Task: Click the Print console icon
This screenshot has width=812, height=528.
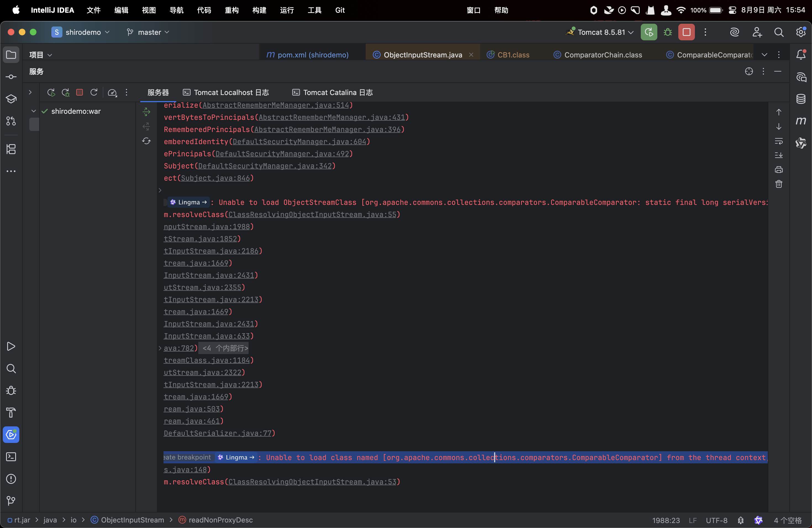Action: pos(779,170)
